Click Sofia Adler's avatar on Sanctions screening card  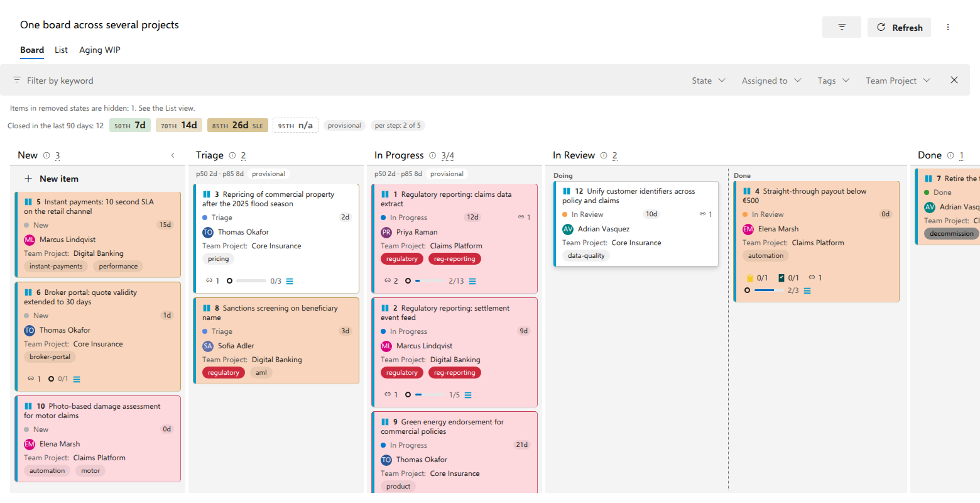[x=208, y=346]
